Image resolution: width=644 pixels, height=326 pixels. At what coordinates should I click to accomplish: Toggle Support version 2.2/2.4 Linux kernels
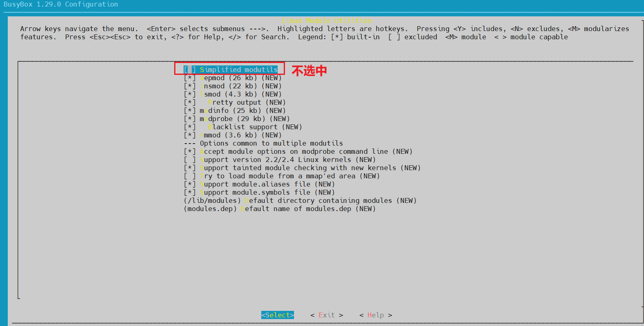(280, 160)
